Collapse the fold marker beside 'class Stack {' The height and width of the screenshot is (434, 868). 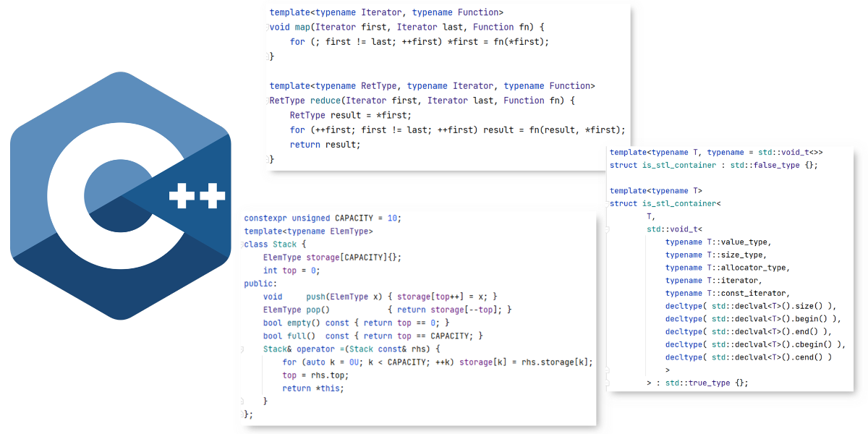click(241, 244)
